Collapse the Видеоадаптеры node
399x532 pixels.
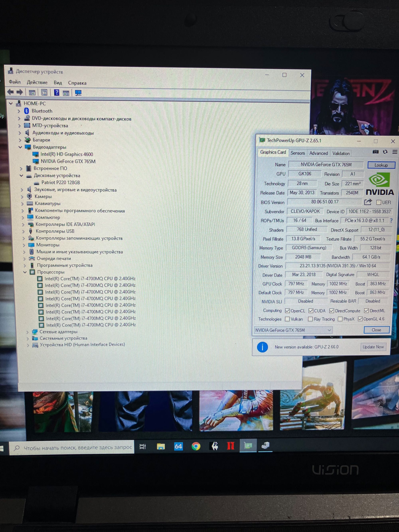pyautogui.click(x=20, y=147)
